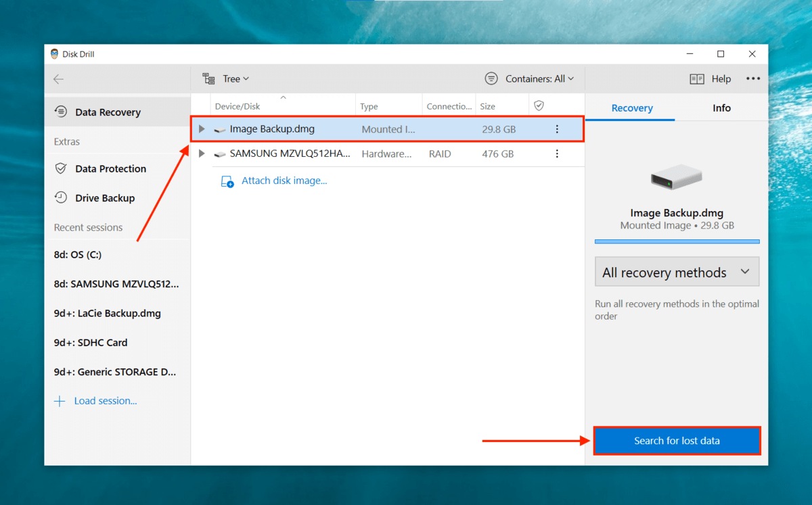Select the Image Backup.dmg name text

tap(272, 129)
